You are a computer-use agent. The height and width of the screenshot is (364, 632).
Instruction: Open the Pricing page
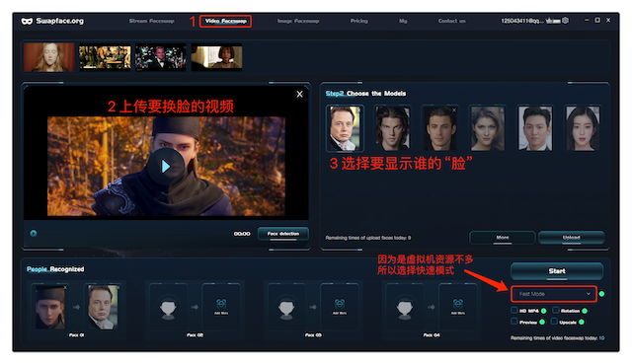(358, 21)
